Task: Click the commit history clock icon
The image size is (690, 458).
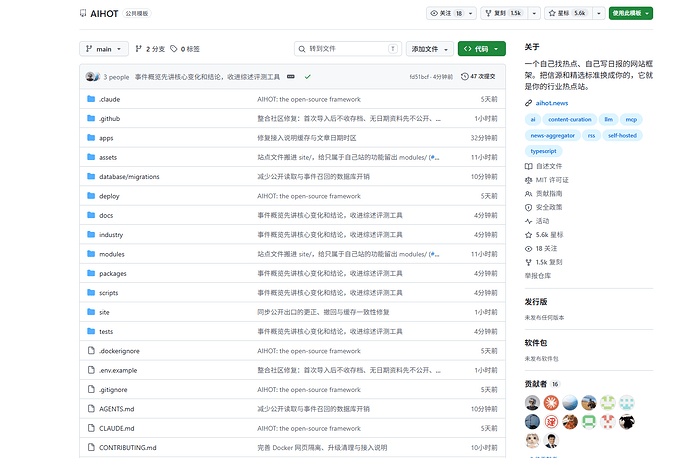Action: (x=465, y=77)
